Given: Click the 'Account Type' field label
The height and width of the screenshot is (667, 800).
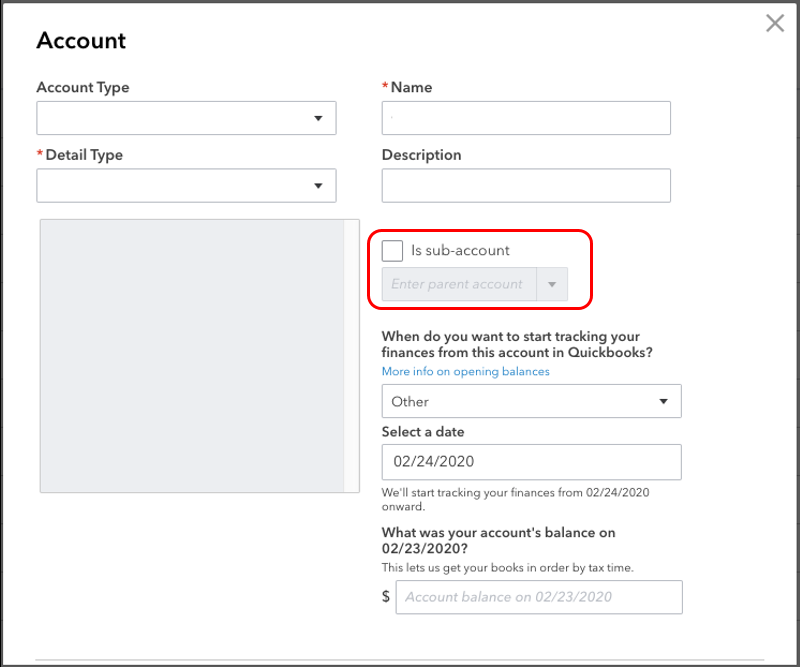Looking at the screenshot, I should pos(83,88).
